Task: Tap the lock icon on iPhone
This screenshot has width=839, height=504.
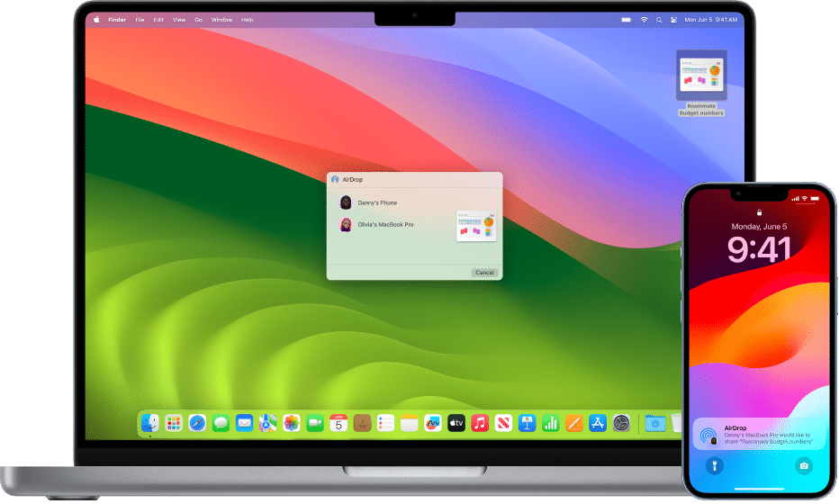Action: coord(759,212)
